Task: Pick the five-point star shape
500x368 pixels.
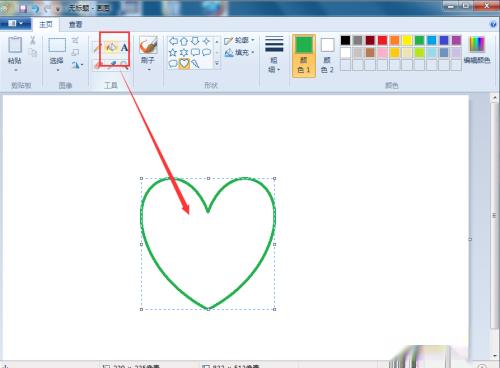Action: click(173, 52)
